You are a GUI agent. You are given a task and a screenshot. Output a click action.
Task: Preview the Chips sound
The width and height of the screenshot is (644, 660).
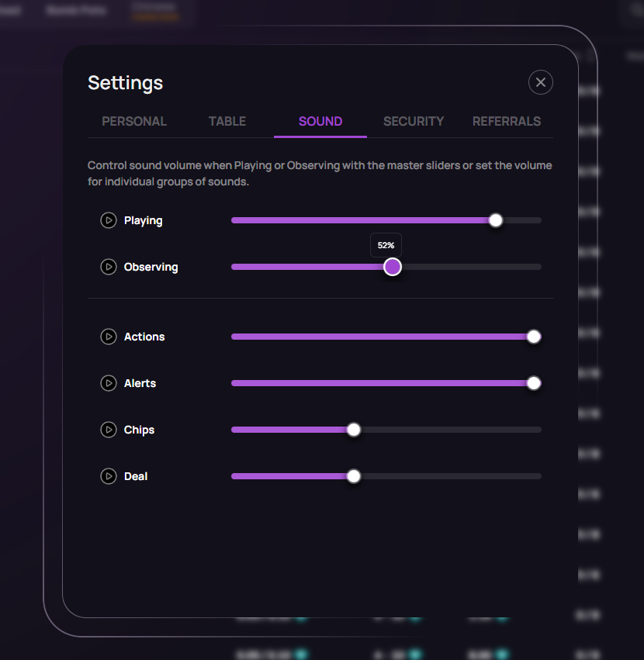coord(109,430)
